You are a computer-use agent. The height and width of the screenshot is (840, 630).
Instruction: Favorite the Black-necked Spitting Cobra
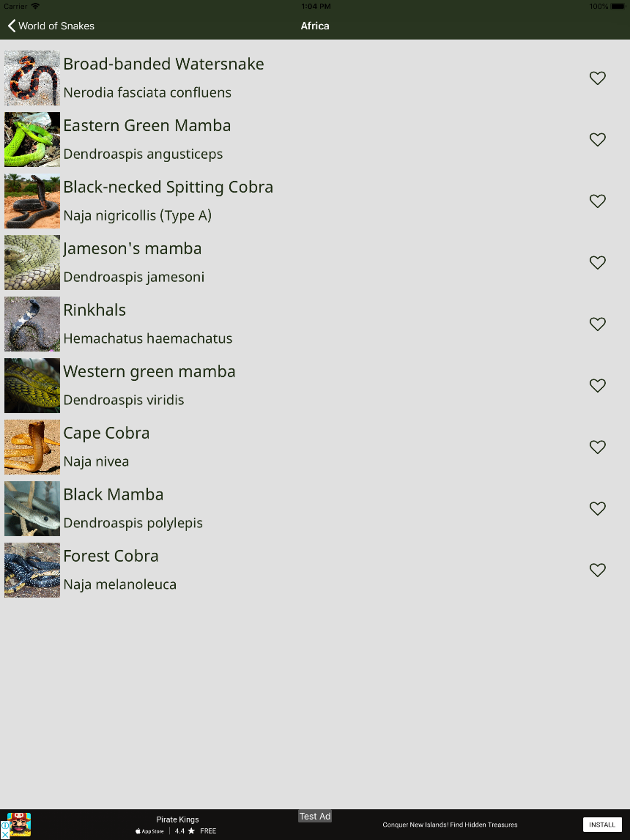coord(597,201)
